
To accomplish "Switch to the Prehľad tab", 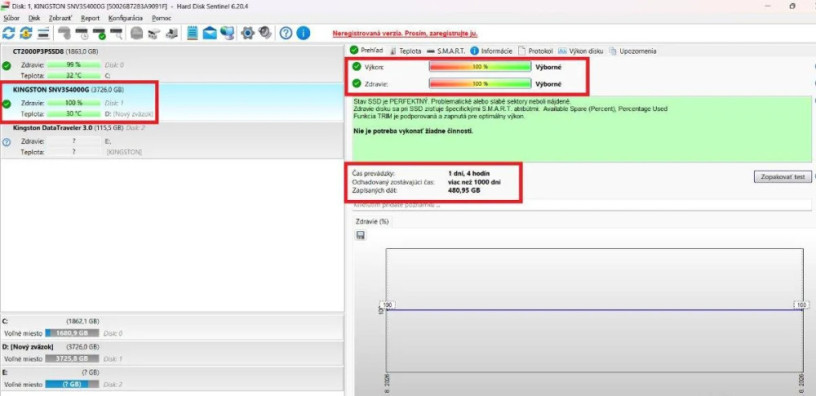I will [x=366, y=50].
